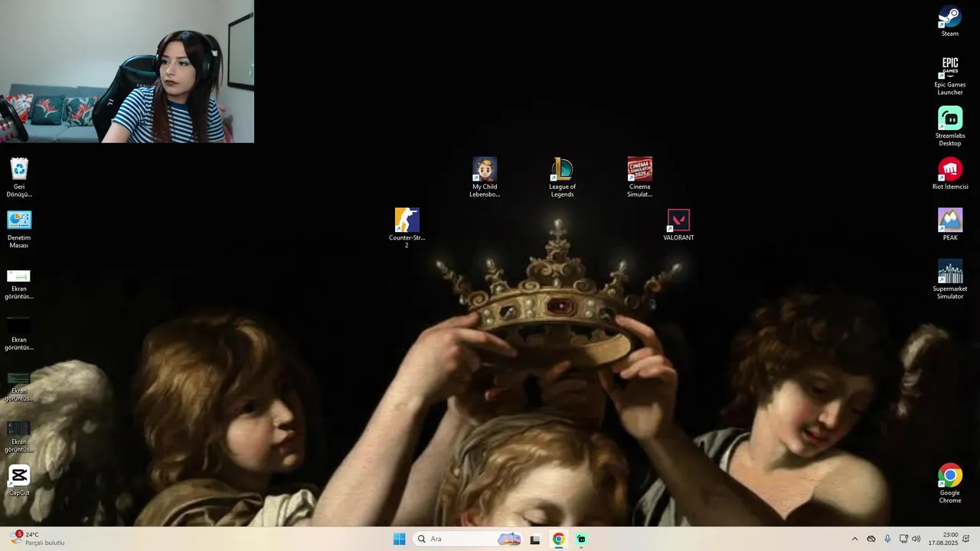Open the network tray icon
This screenshot has height=551, width=980.
tap(903, 539)
